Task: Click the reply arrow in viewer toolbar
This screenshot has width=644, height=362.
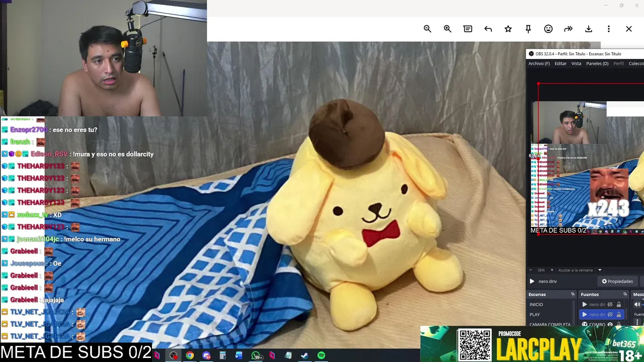Action: click(x=488, y=29)
